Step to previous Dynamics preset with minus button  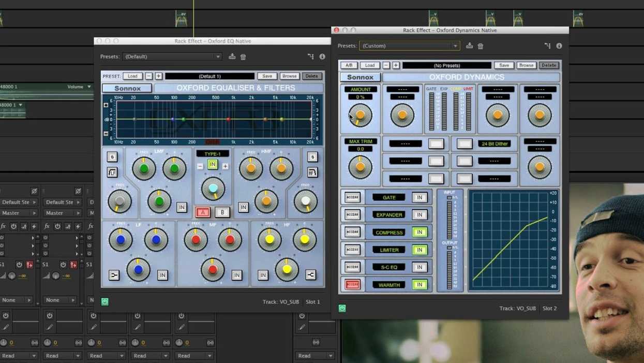[386, 65]
